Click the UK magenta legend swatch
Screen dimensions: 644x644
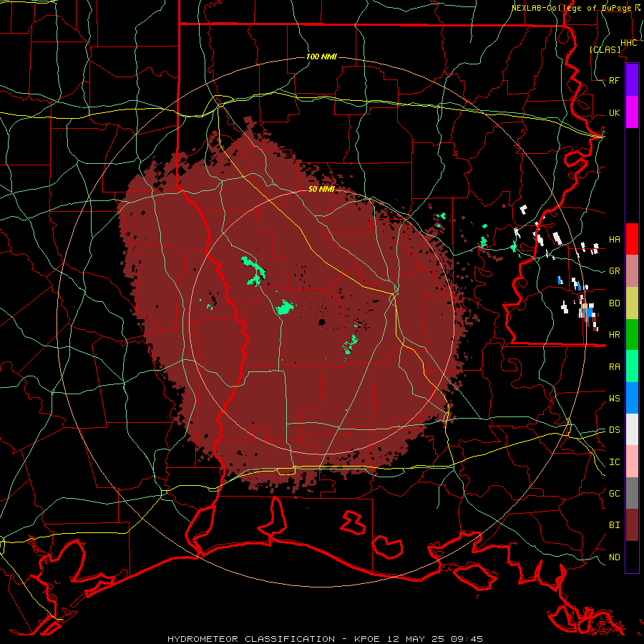632,112
